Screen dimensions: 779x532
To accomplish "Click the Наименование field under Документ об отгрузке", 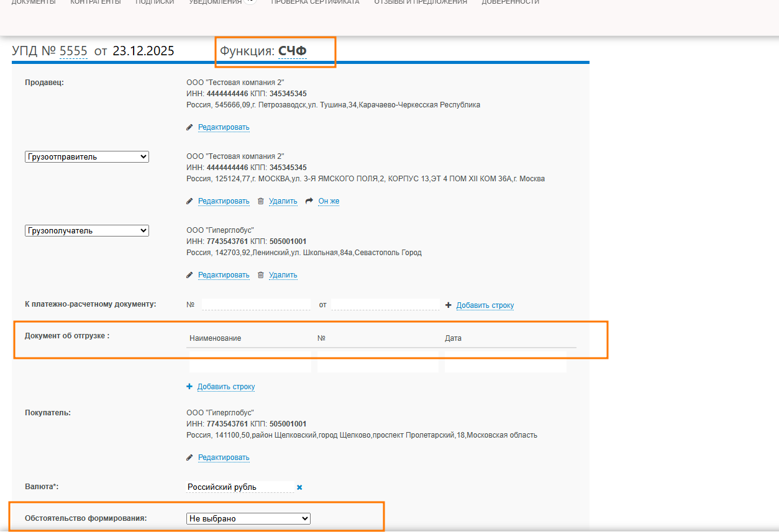I will pos(250,361).
